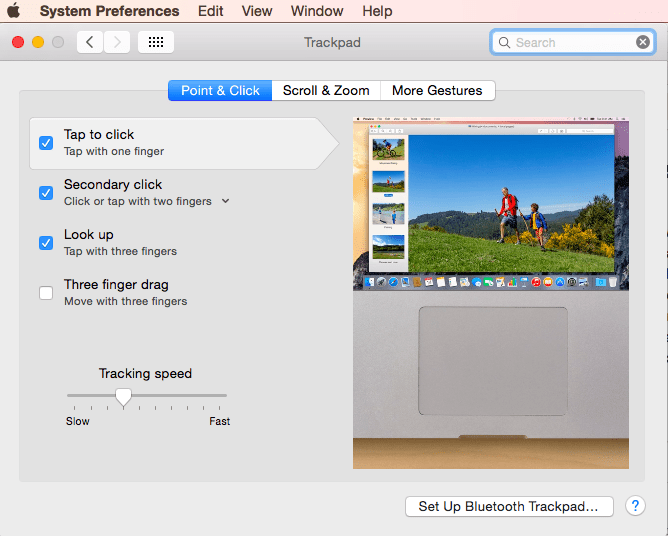Switch to the More Gestures tab
This screenshot has width=668, height=536.
click(x=437, y=90)
